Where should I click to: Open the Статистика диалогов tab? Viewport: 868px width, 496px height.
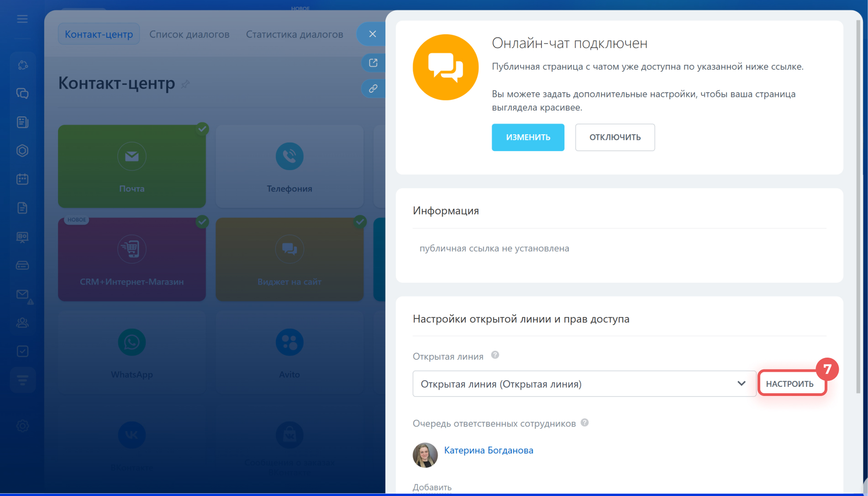click(x=294, y=34)
